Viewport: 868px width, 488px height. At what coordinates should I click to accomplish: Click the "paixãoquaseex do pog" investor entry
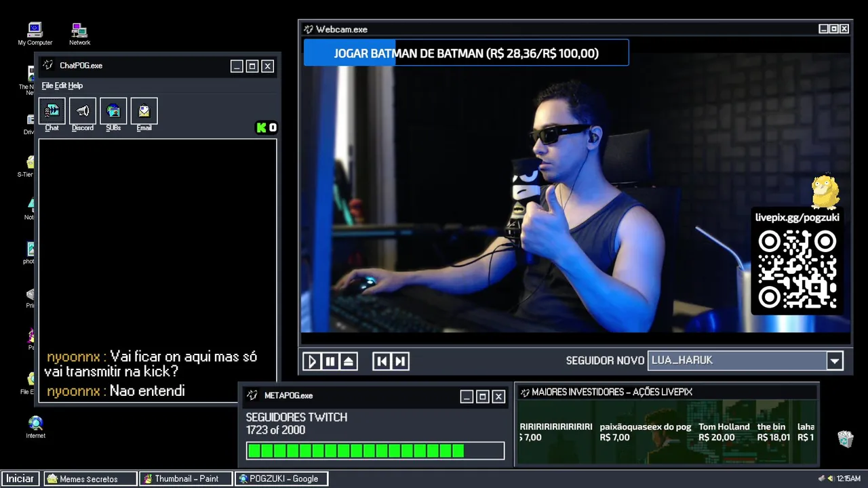646,432
